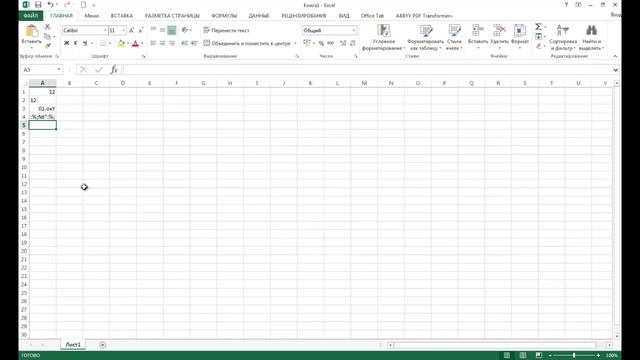Screen dimensions: 640x360
Task: Click the Help question mark icon
Action: [x=566, y=5]
